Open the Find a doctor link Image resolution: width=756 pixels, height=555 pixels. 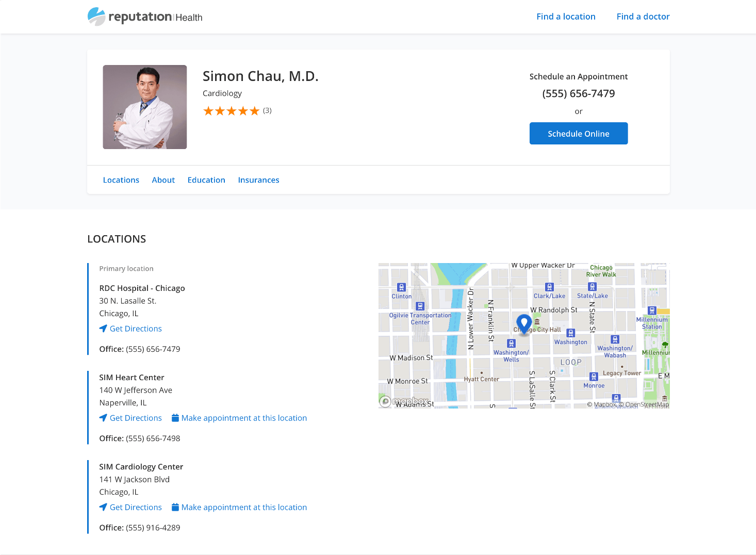pyautogui.click(x=643, y=17)
